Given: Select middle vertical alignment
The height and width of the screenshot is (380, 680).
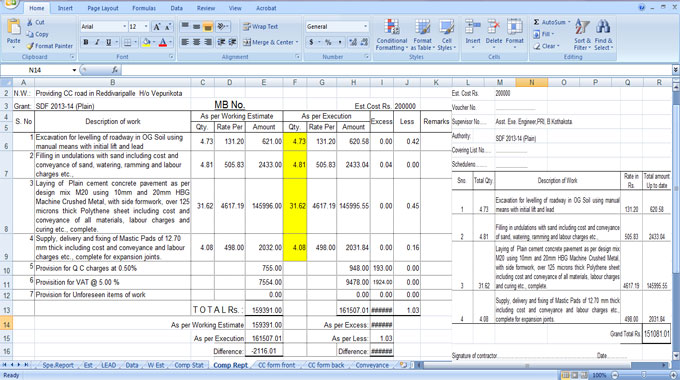Looking at the screenshot, I should click(196, 26).
